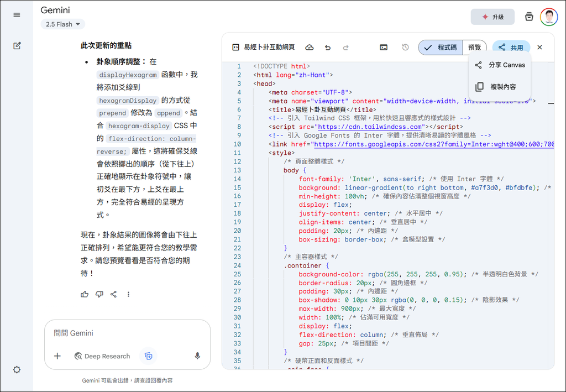Viewport: 566px width, 392px height.
Task: Focus the 問問 Gemini prompt field
Action: tap(128, 333)
